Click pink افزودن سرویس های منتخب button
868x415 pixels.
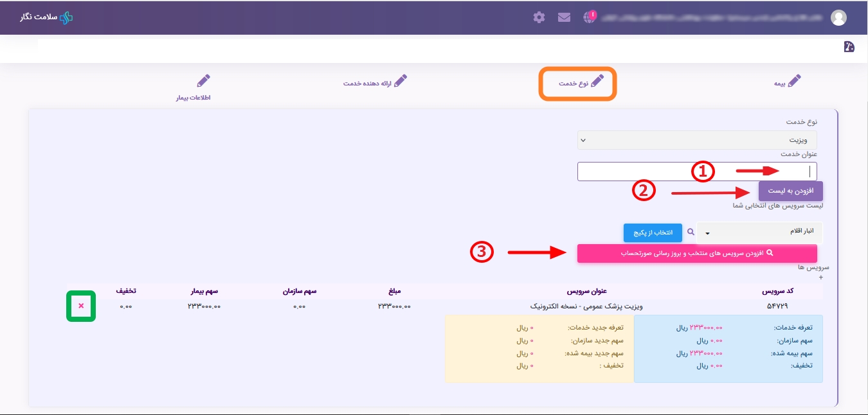point(697,253)
